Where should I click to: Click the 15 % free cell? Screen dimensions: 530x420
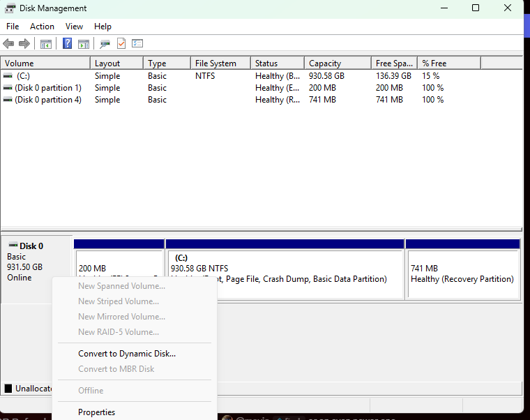pyautogui.click(x=431, y=76)
